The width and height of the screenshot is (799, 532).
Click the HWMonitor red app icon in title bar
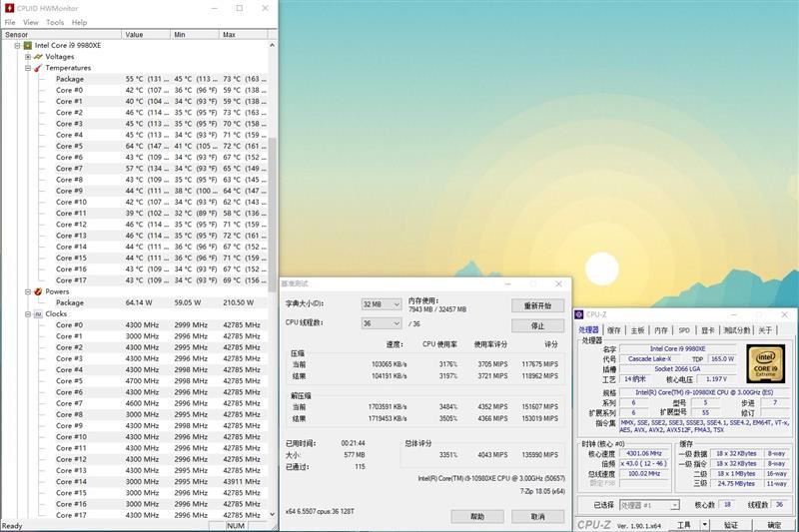(x=9, y=8)
